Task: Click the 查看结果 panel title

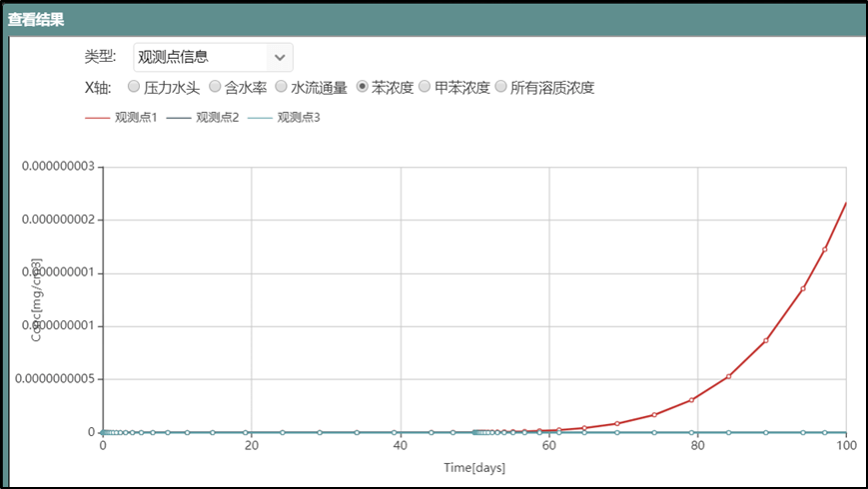Action: click(x=36, y=19)
